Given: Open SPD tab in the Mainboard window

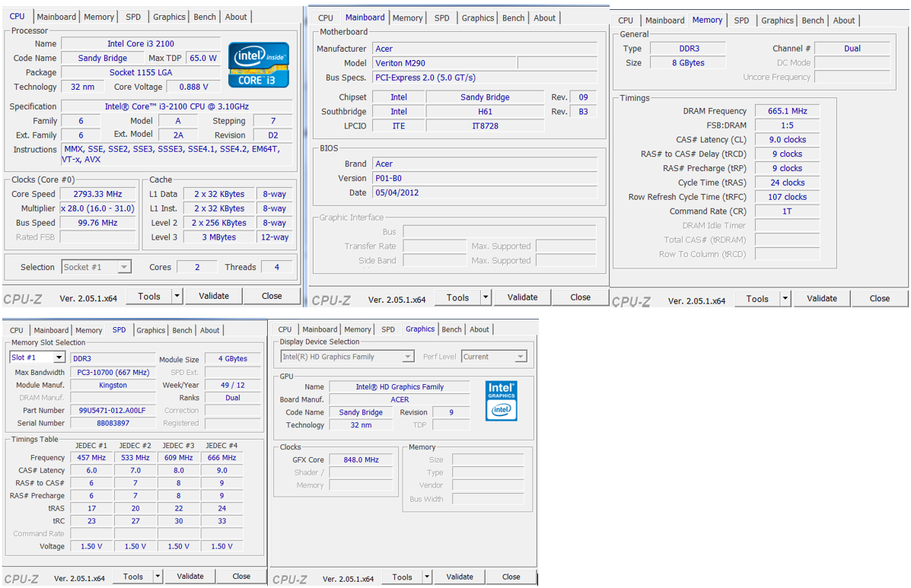Looking at the screenshot, I should coord(442,18).
